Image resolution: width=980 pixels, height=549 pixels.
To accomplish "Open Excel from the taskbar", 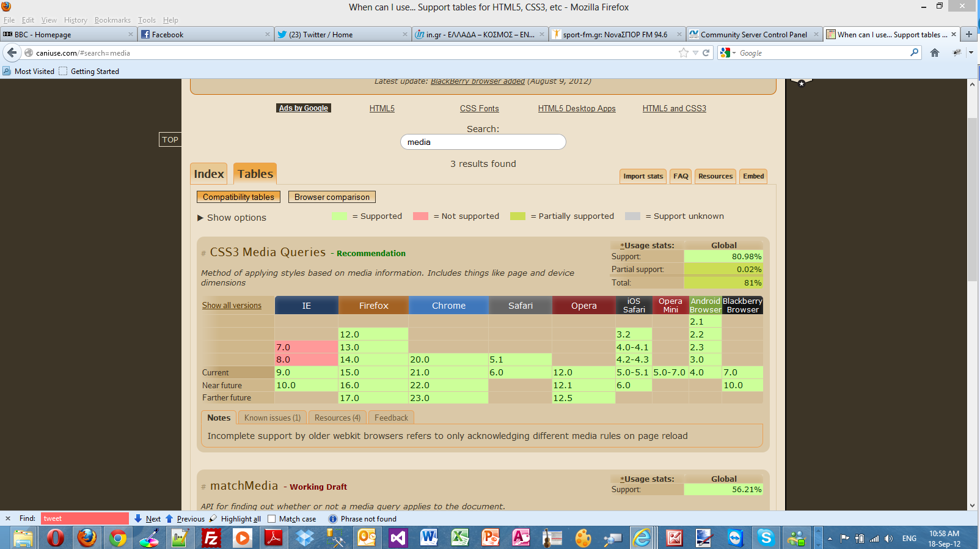I will tap(460, 538).
